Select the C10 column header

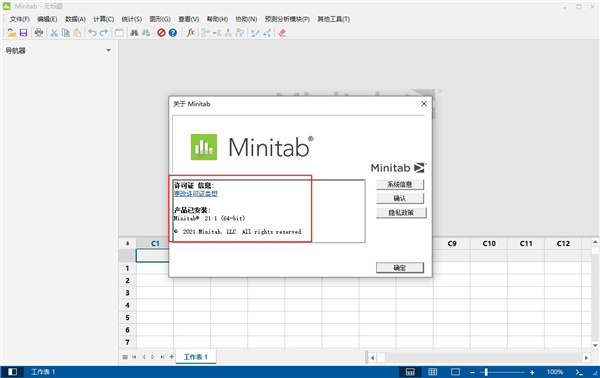coord(489,243)
